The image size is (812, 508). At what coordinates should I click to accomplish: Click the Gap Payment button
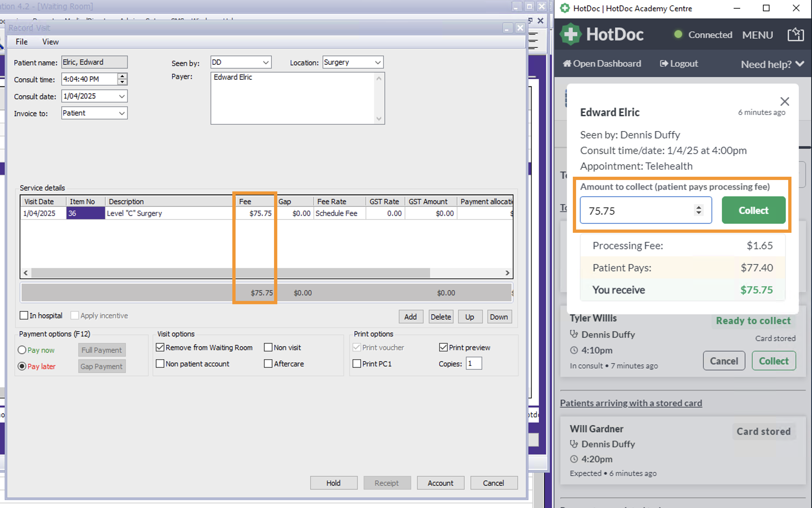(102, 366)
